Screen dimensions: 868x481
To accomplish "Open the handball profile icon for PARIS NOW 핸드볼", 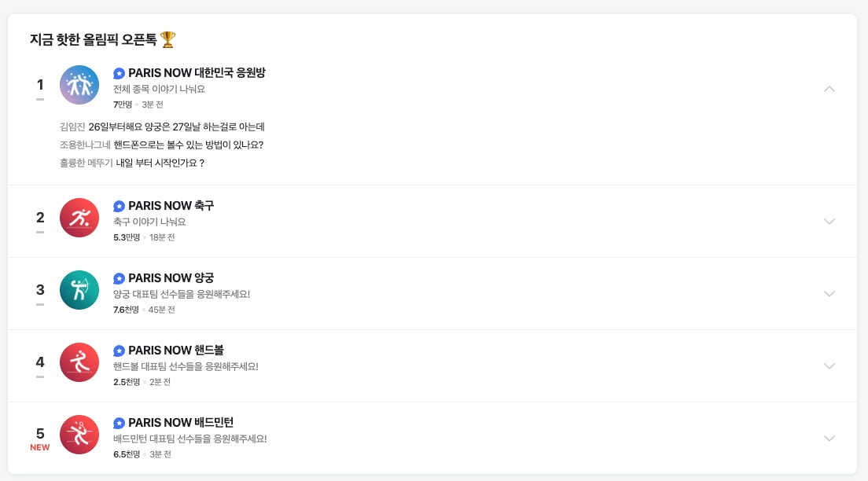I will (79, 362).
